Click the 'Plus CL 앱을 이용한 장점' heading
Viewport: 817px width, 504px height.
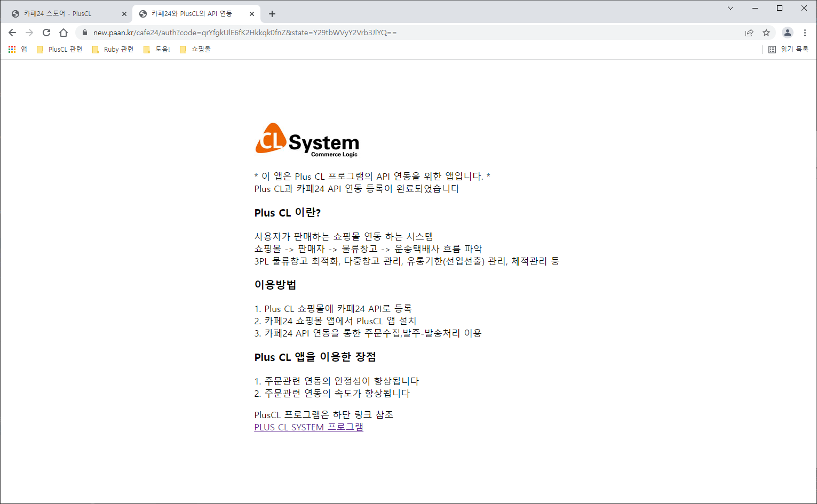tap(315, 357)
